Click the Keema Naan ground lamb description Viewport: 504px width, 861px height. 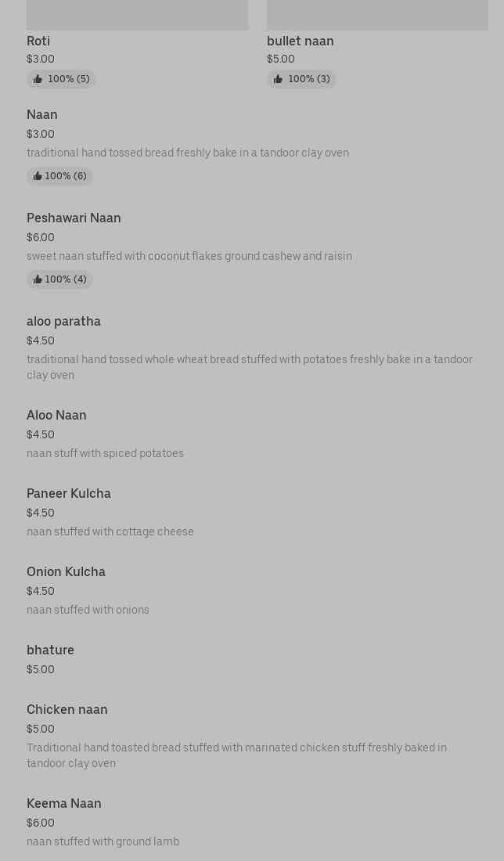[103, 841]
